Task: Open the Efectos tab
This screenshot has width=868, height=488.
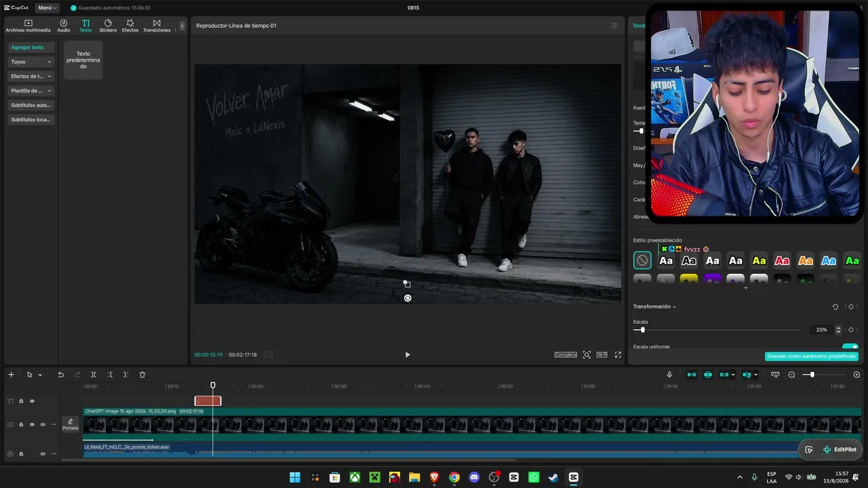Action: point(130,26)
